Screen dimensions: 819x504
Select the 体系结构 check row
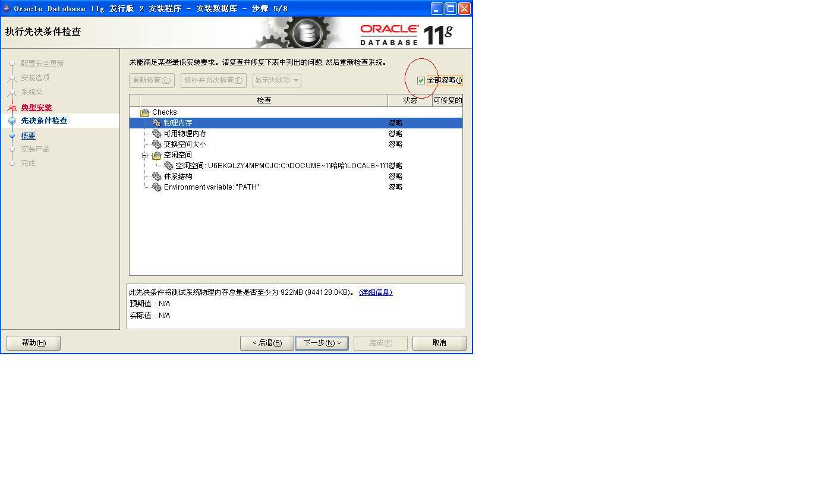[x=296, y=177]
